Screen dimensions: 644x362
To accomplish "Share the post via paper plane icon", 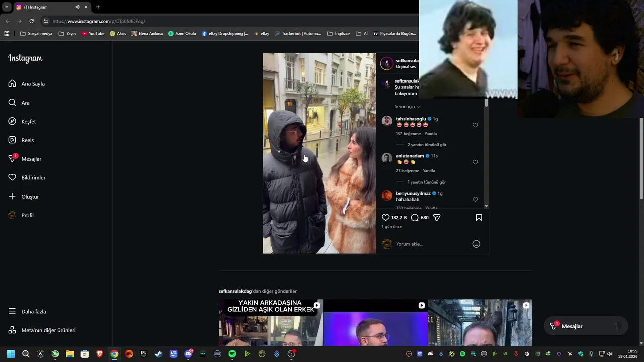I will 437,218.
